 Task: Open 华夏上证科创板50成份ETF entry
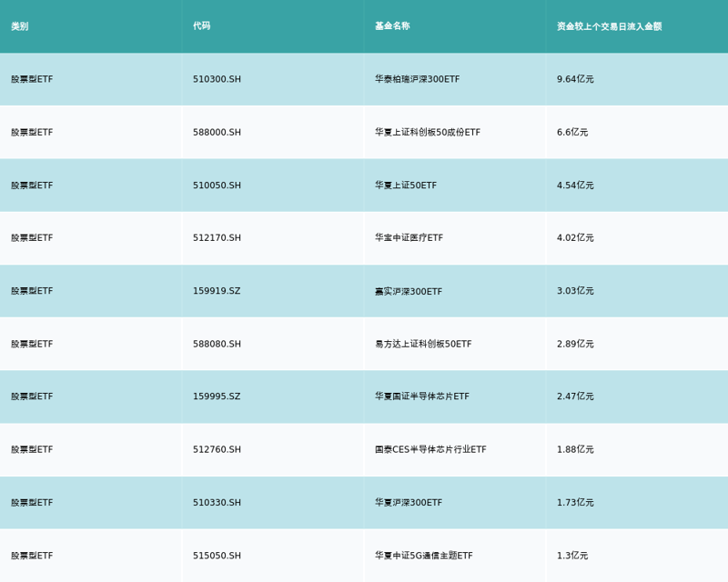427,132
